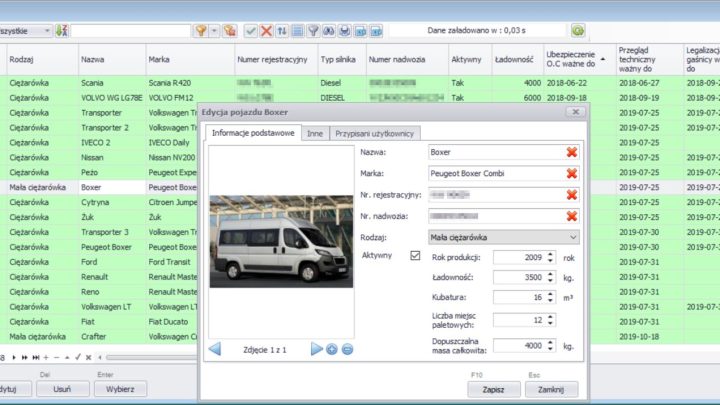720x405 pixels.
Task: Click the red X icon in top toolbar
Action: point(267,31)
